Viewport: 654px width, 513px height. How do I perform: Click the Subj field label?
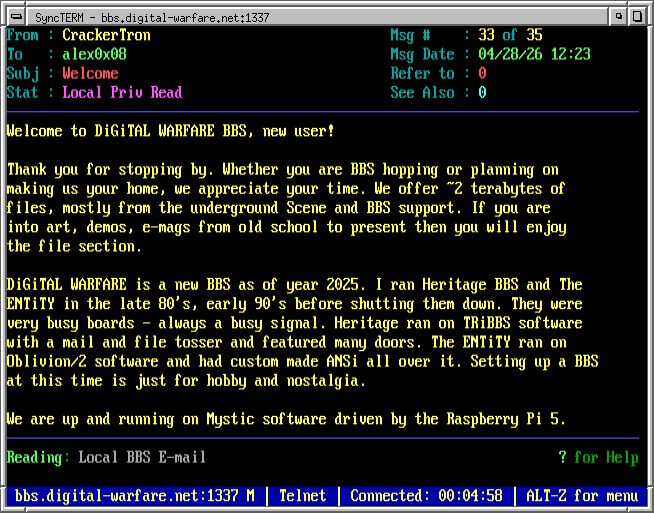[23, 73]
